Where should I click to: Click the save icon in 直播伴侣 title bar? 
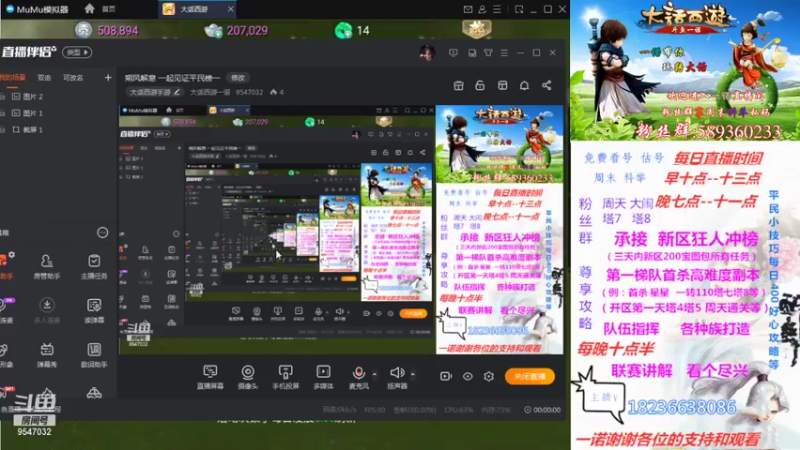(x=472, y=53)
